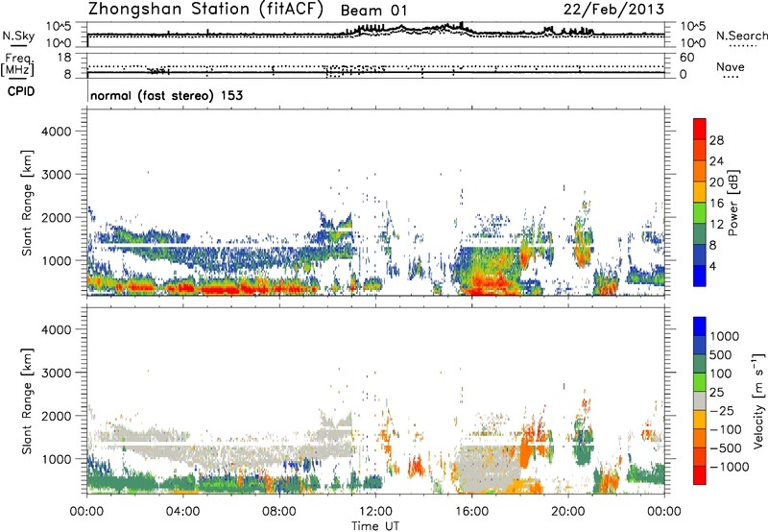Click the 3000 km tick on velocity panel
The image size is (768, 532).
click(56, 373)
